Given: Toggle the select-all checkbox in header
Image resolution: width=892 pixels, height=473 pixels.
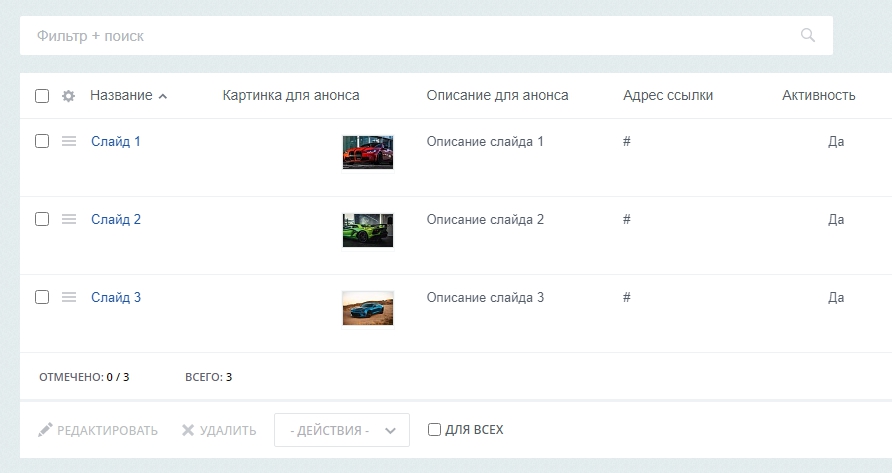Looking at the screenshot, I should coord(42,96).
